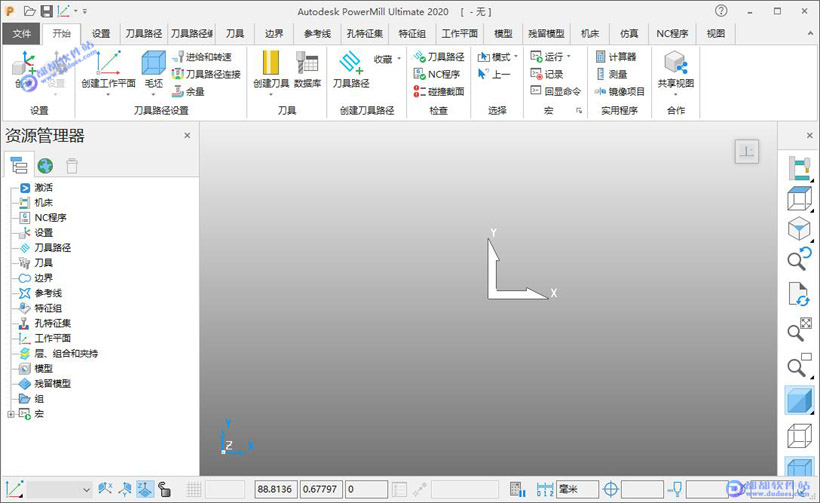Click the ISO view cube icon
This screenshot has width=820, height=503.
coord(800,229)
